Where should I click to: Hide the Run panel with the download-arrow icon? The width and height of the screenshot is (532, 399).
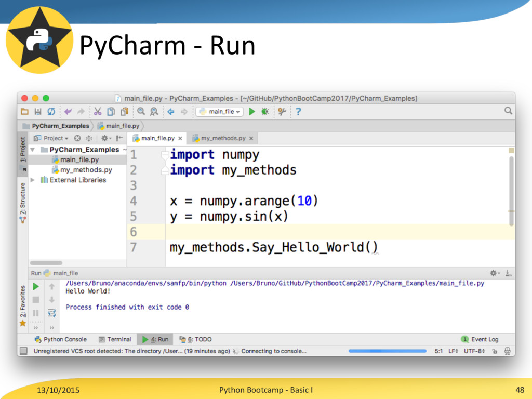point(508,273)
